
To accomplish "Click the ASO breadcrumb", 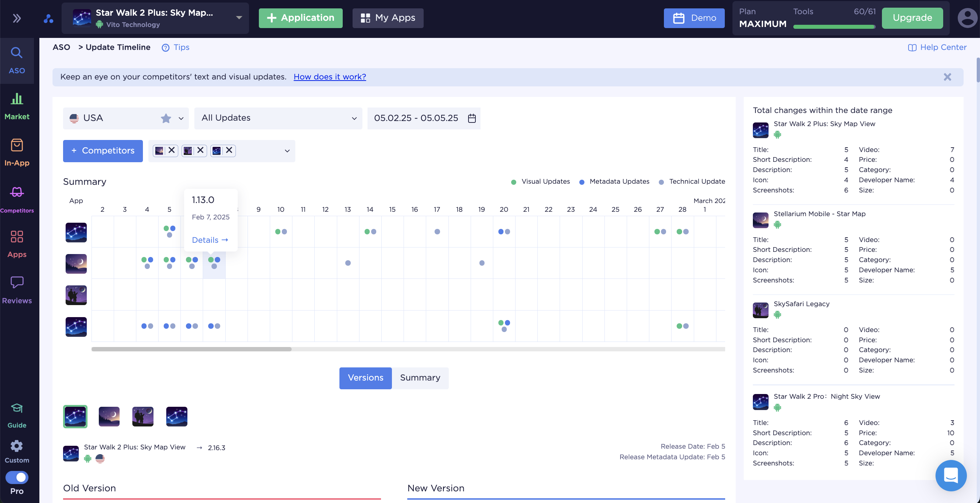I will click(x=61, y=47).
